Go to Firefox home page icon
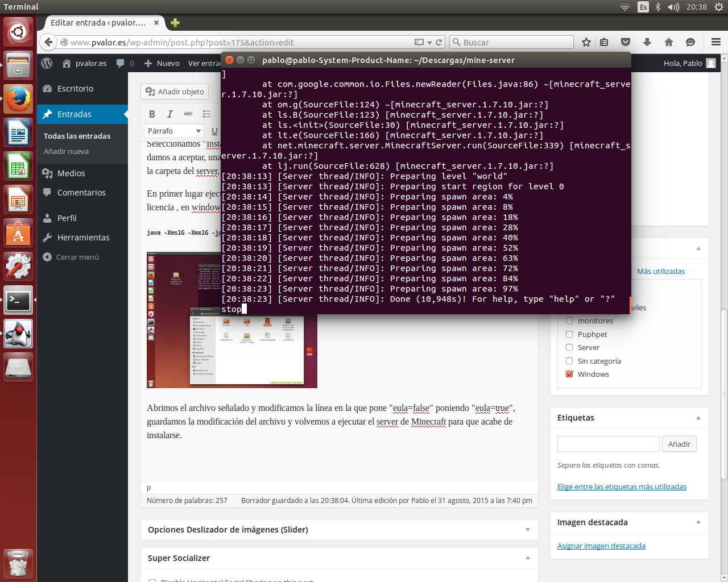728x582 pixels. (x=669, y=42)
